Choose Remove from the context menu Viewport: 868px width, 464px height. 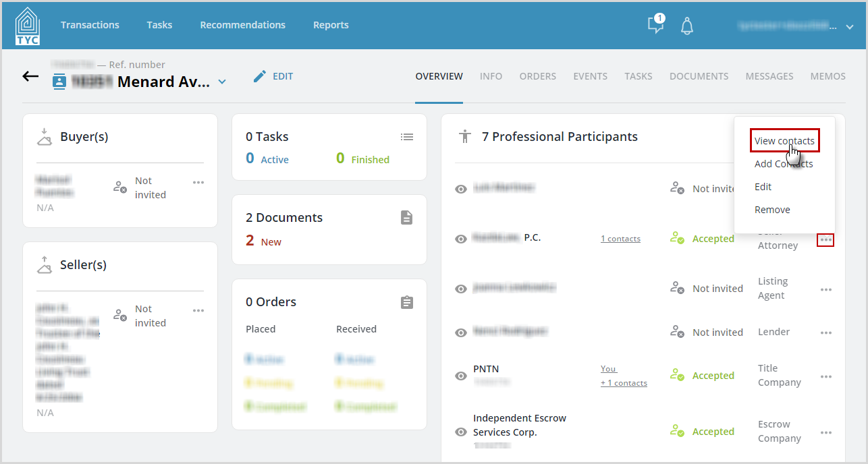pos(772,210)
